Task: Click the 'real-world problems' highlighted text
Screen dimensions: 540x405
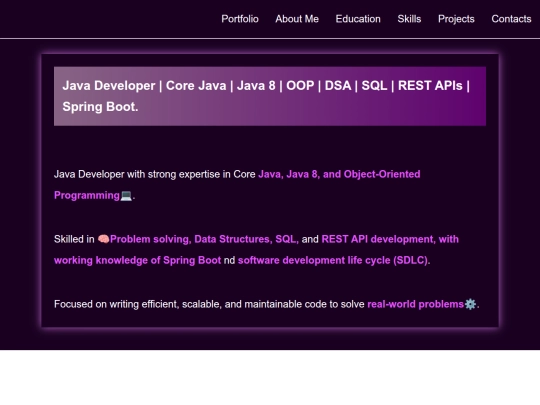Action: (416, 304)
